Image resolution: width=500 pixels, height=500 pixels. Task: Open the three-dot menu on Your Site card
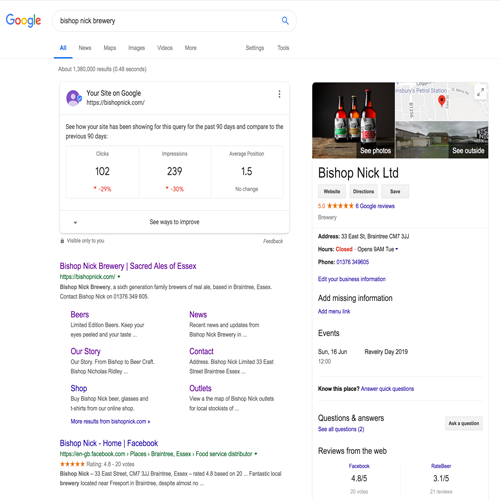click(279, 94)
